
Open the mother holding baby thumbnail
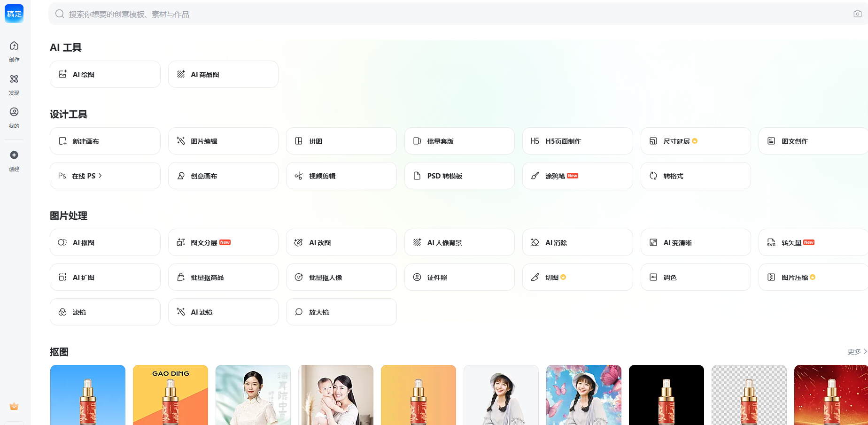[336, 395]
